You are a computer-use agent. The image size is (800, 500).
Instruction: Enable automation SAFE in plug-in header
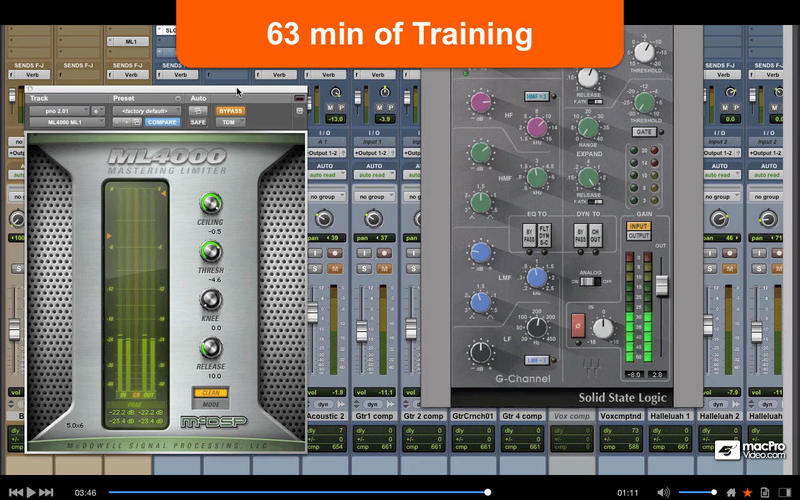click(x=198, y=122)
